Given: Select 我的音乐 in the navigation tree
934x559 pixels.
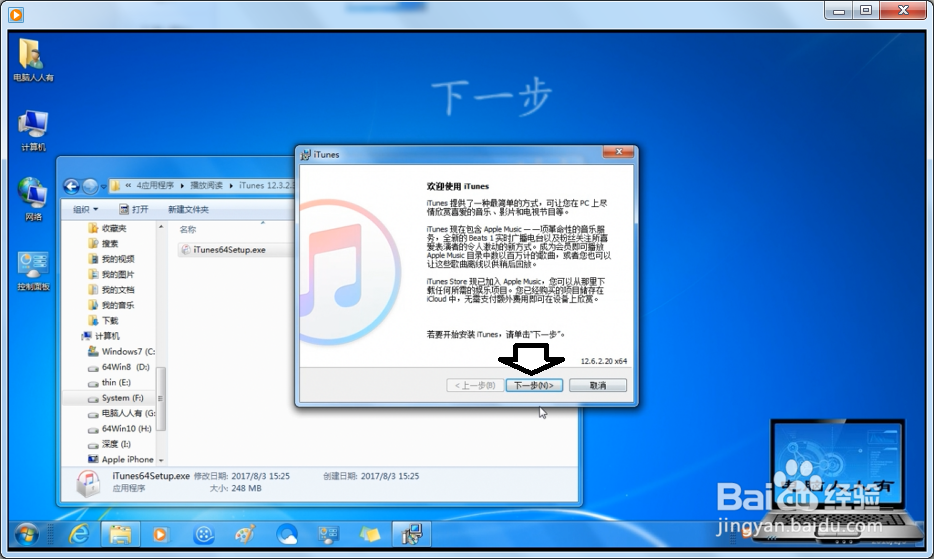Looking at the screenshot, I should pos(111,305).
